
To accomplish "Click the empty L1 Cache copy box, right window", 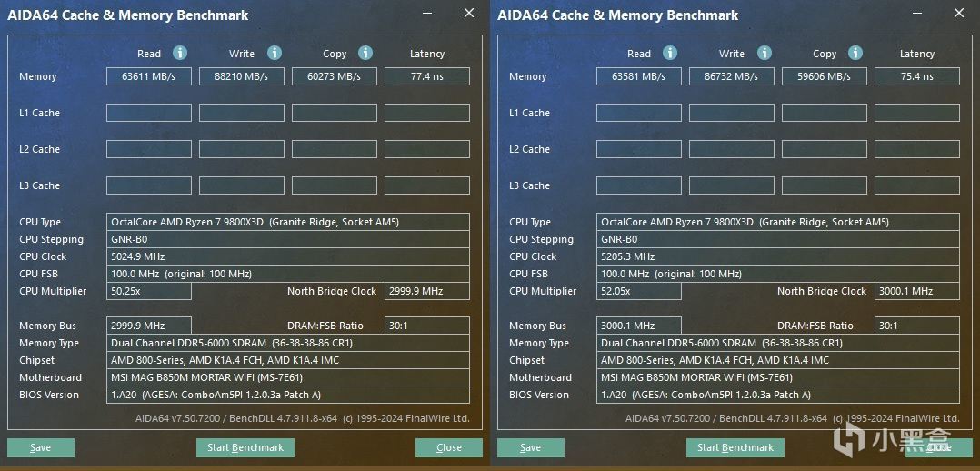I will [x=825, y=113].
